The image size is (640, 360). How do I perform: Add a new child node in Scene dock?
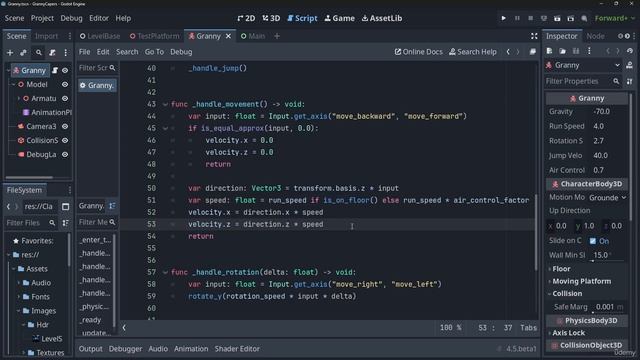(x=10, y=53)
